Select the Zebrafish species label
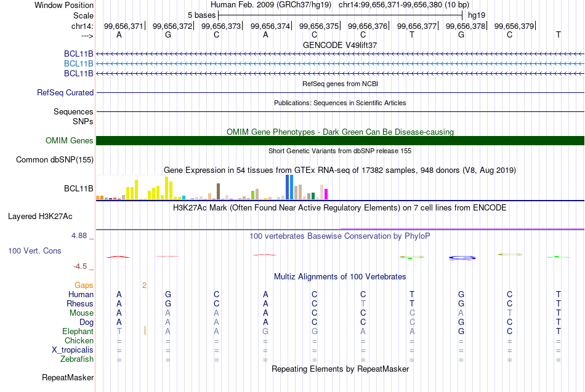The height and width of the screenshot is (392, 585). [x=77, y=359]
